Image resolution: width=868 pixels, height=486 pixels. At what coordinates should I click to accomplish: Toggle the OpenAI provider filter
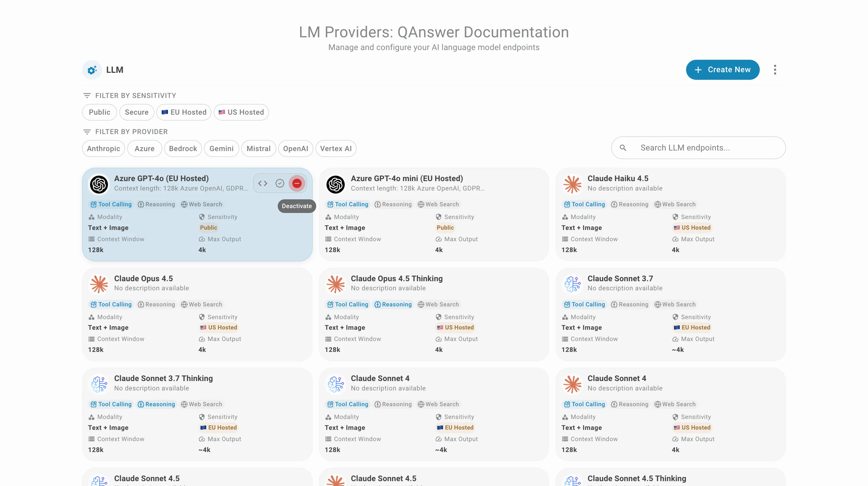click(296, 149)
